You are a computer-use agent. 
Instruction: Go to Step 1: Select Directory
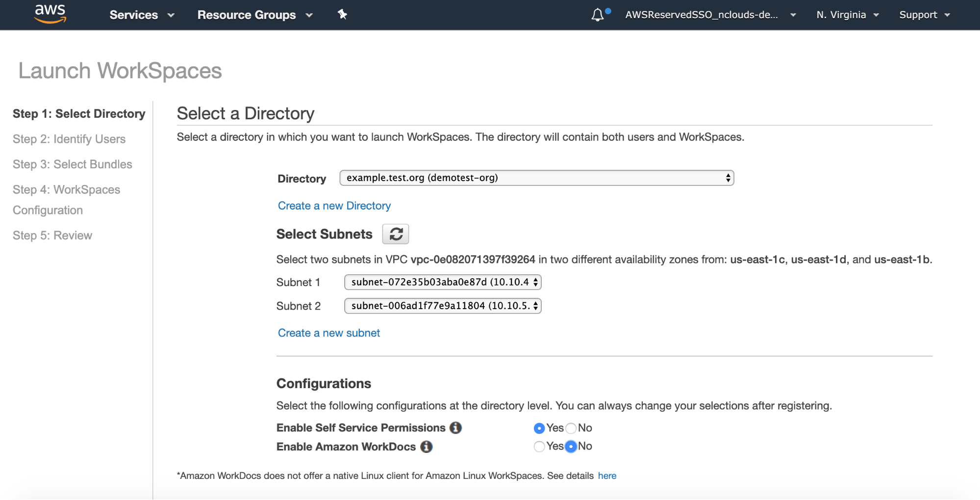(x=79, y=114)
